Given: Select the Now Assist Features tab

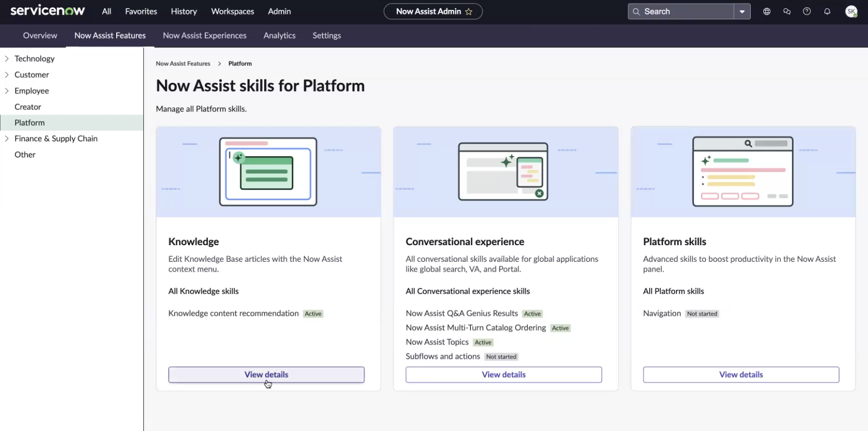Looking at the screenshot, I should pyautogui.click(x=110, y=35).
